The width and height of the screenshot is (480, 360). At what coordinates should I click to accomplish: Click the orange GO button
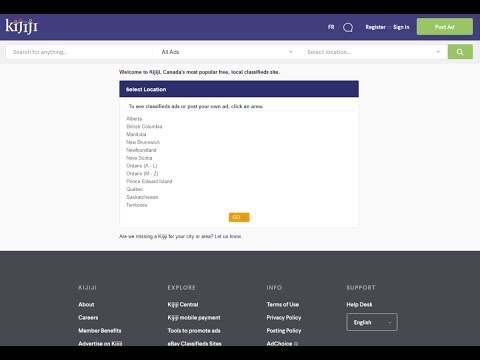click(239, 217)
